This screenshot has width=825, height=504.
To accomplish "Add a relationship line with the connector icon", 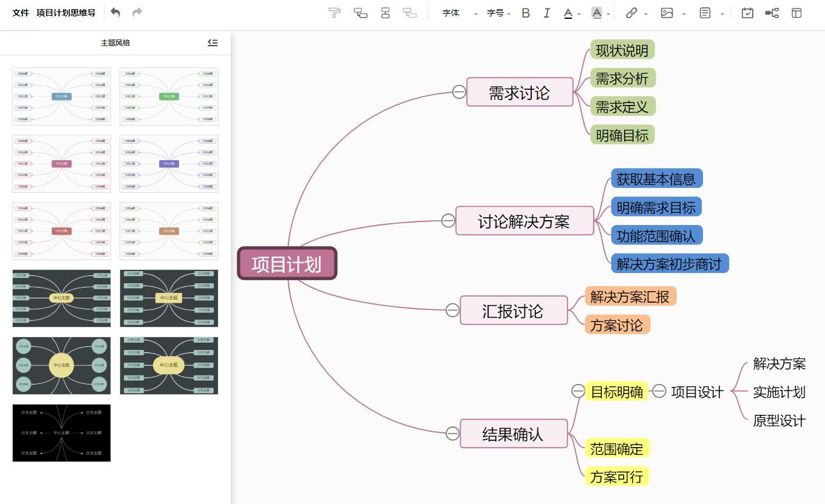I will tap(772, 13).
